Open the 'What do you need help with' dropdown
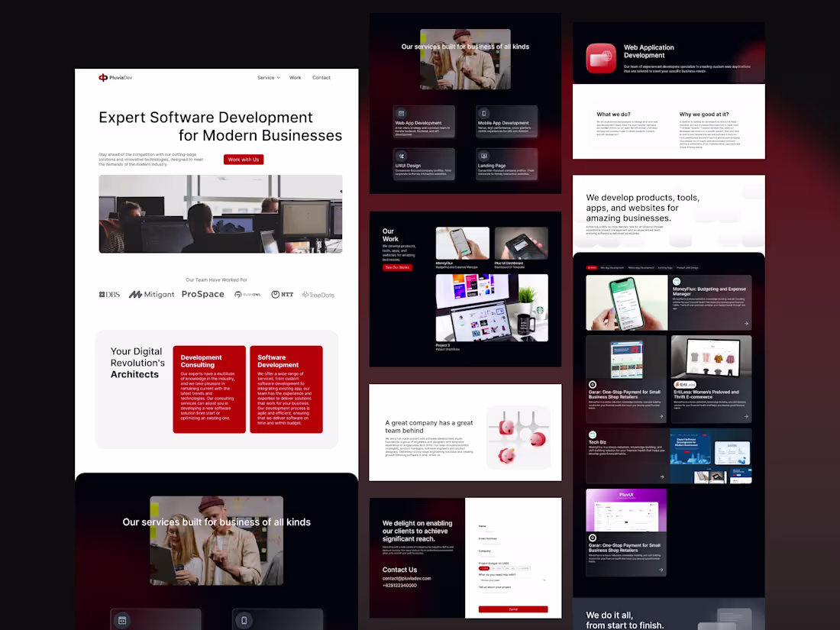The image size is (840, 630). tap(513, 580)
